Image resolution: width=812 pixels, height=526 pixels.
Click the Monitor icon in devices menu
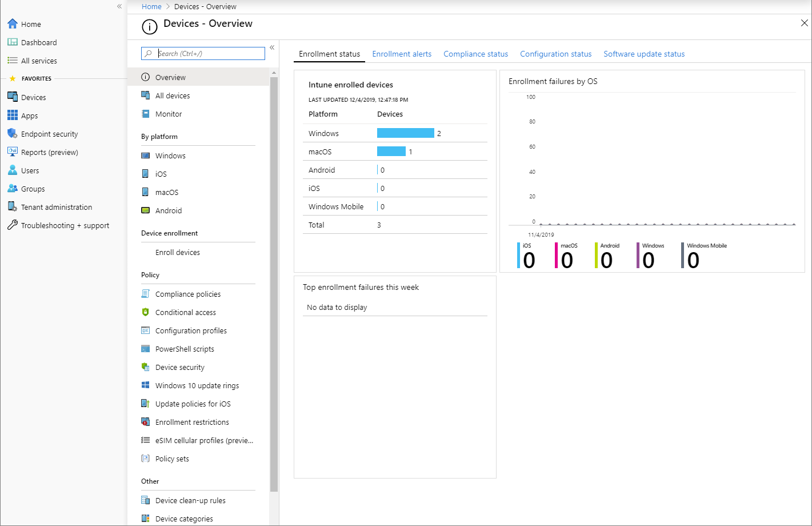tap(146, 114)
